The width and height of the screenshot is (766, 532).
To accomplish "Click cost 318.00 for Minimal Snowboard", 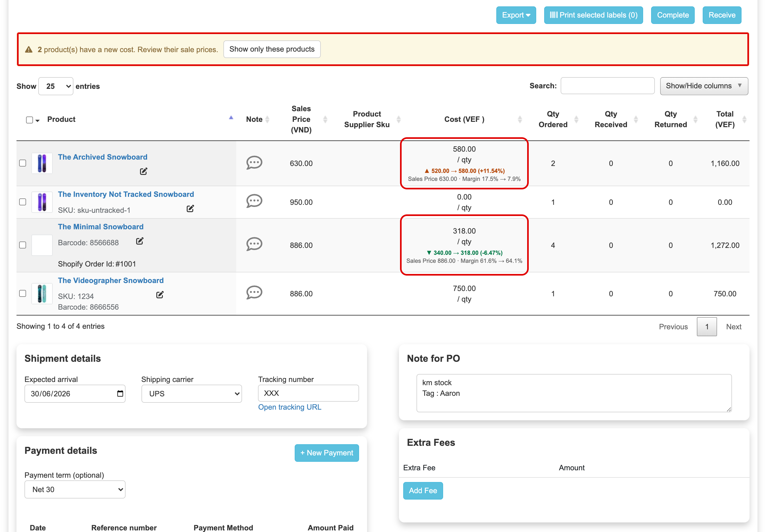I will coord(464,231).
